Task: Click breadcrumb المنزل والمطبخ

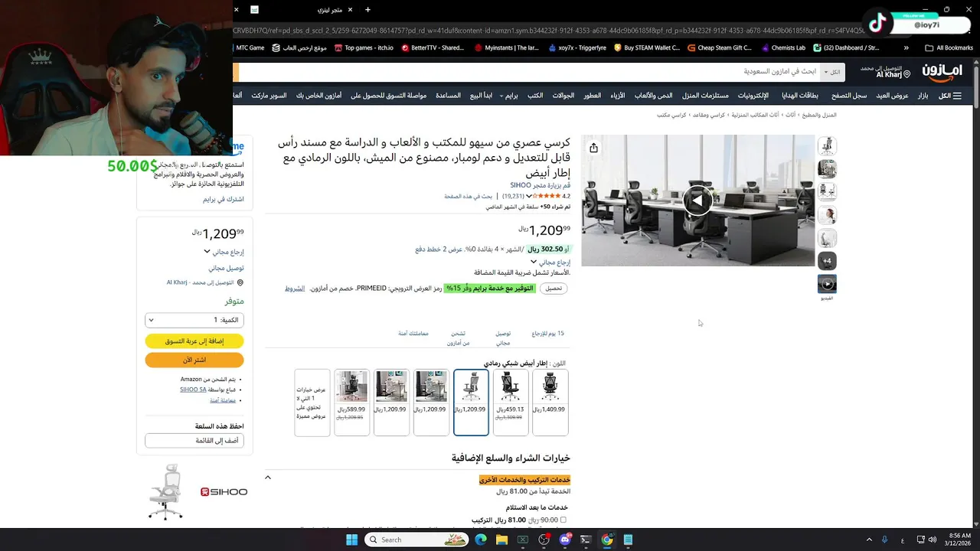Action: click(819, 115)
